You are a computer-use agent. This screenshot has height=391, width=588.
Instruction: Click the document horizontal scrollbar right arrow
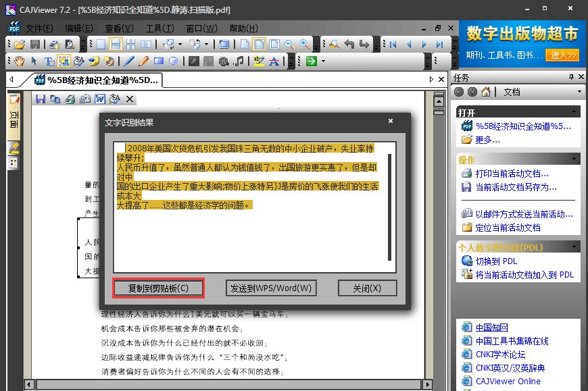click(426, 384)
